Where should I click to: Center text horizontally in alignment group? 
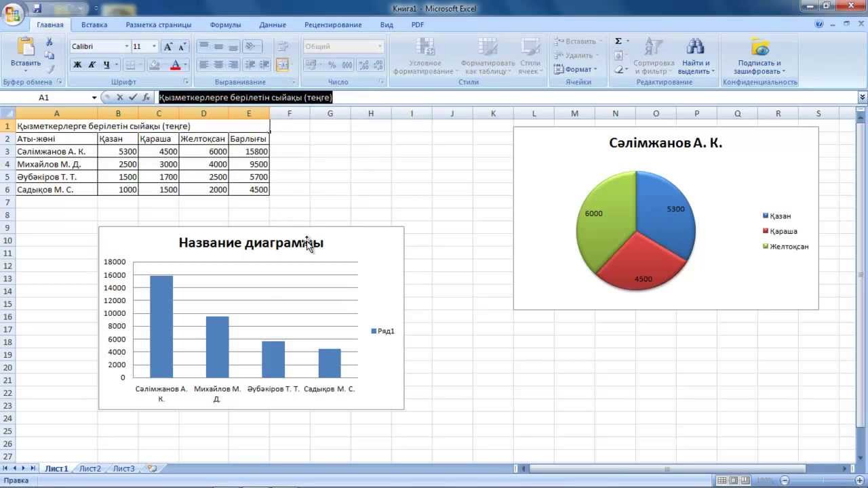click(x=218, y=65)
